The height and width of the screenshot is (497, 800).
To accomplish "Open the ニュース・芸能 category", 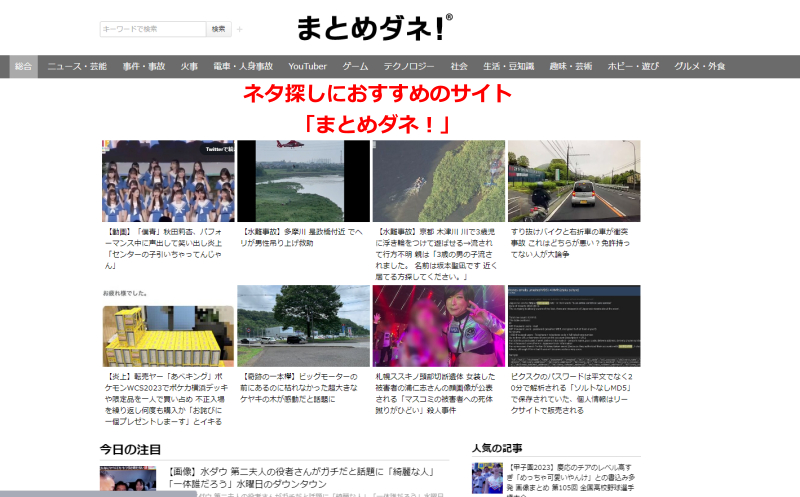I will [77, 66].
